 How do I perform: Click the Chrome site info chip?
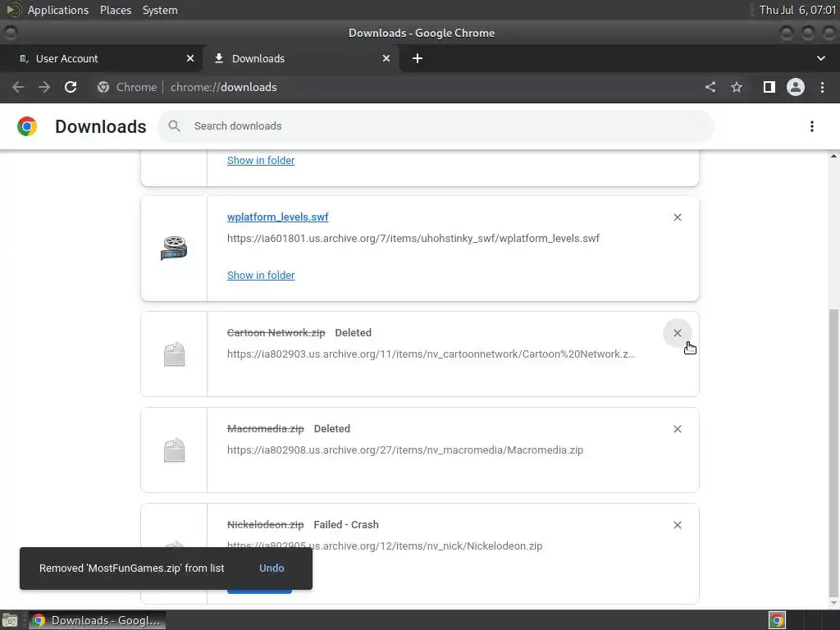tap(127, 87)
